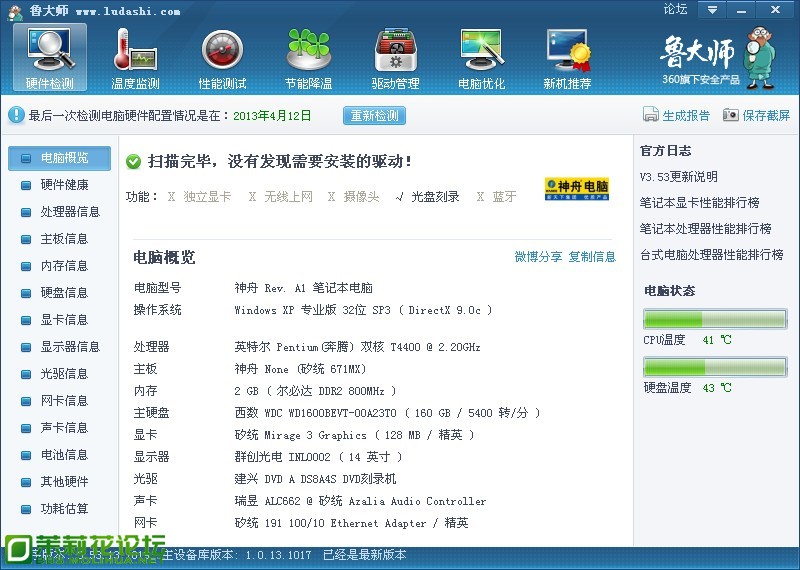Select 电脑概览 in the sidebar
Screen dimensions: 800x570
pyautogui.click(x=59, y=158)
